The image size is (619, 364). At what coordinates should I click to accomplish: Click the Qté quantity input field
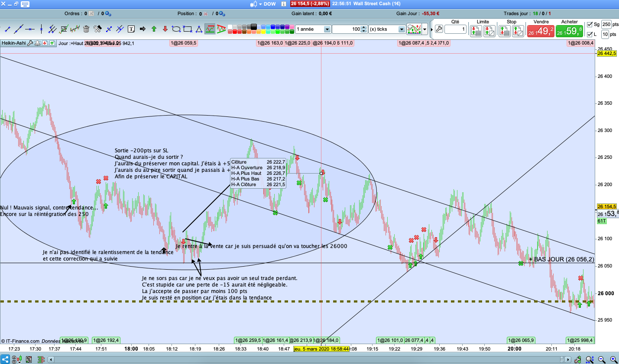[x=455, y=29]
